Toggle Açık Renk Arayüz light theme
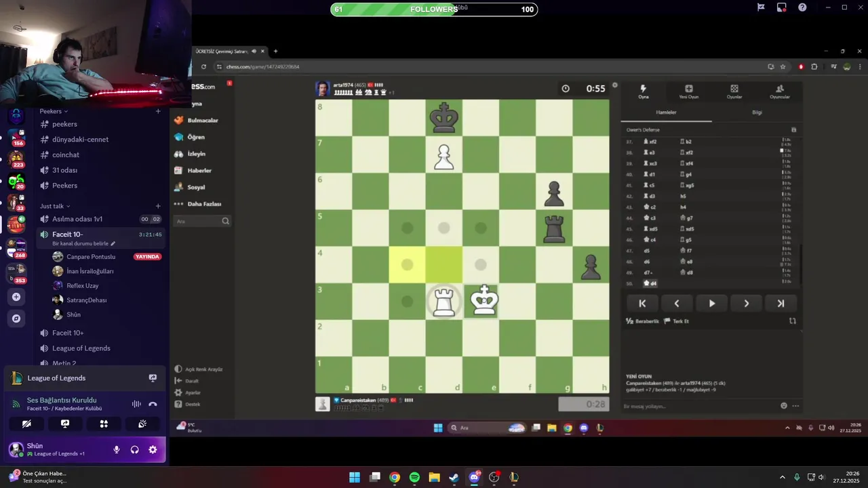This screenshot has height=488, width=868. click(199, 369)
